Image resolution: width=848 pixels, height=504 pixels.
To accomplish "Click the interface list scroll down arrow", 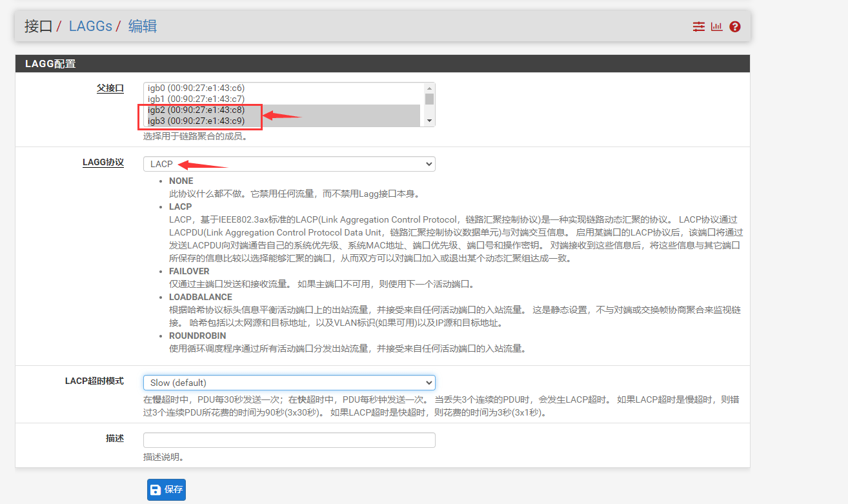I will [429, 121].
